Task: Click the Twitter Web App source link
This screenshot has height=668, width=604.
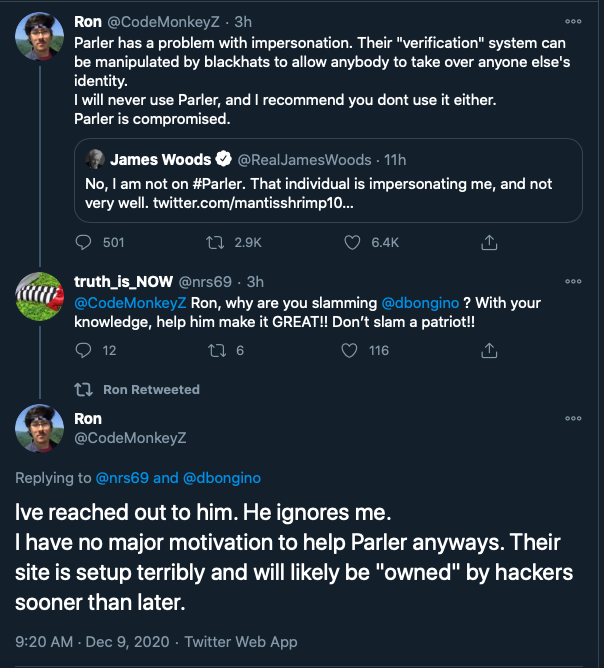Action: (240, 642)
